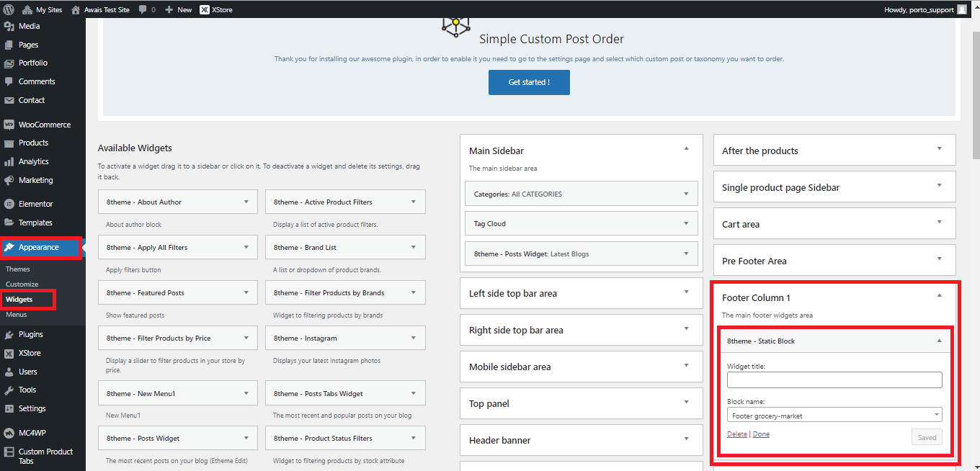Collapse the Footer Column 1 area
The width and height of the screenshot is (980, 471).
pos(939,295)
